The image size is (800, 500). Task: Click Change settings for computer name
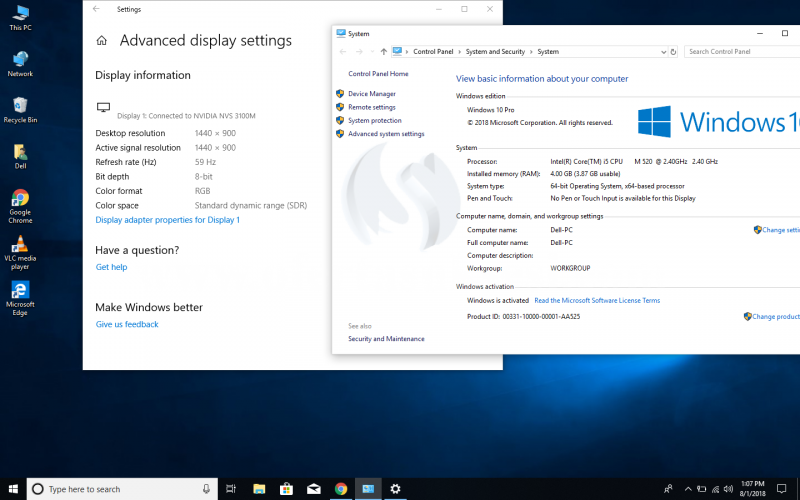[x=781, y=230]
